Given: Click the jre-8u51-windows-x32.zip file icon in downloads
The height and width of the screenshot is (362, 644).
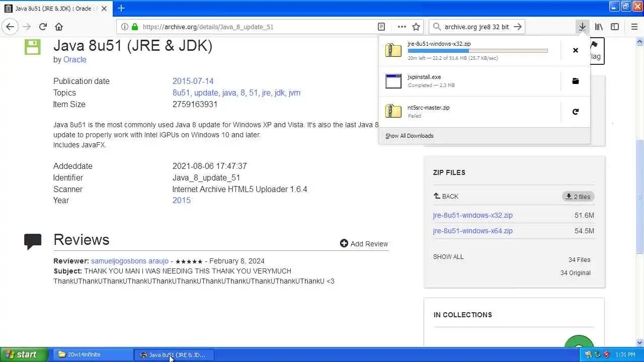Looking at the screenshot, I should (x=393, y=50).
